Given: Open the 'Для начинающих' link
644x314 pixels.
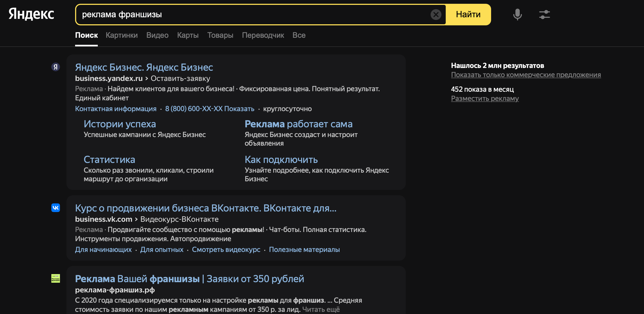Looking at the screenshot, I should [103, 250].
